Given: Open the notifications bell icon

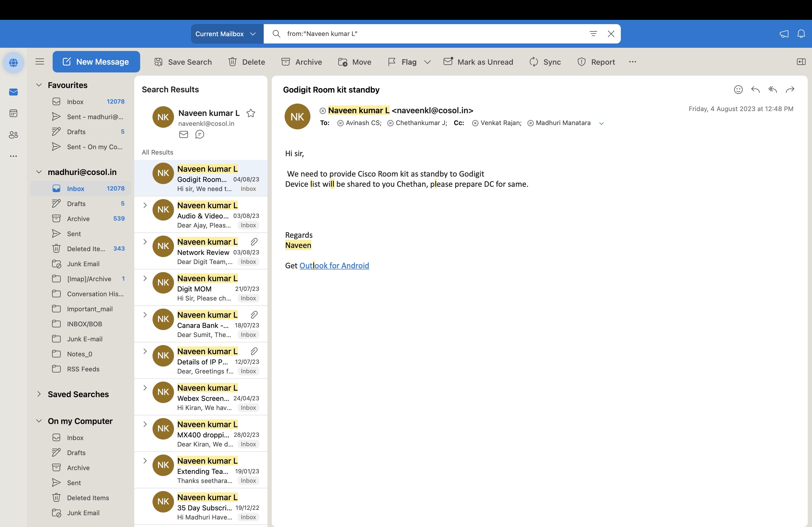Looking at the screenshot, I should 801,34.
